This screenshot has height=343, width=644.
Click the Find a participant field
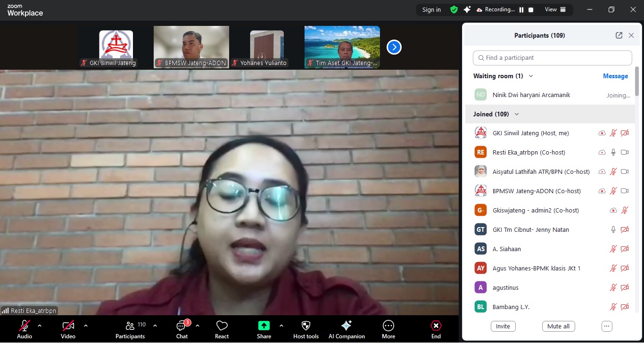tap(552, 58)
